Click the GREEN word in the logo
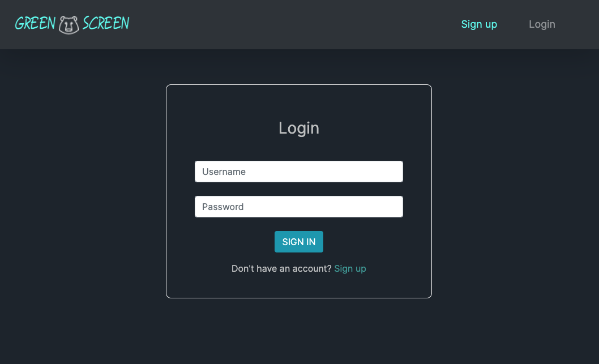Screen dimensions: 599x364 (35, 24)
